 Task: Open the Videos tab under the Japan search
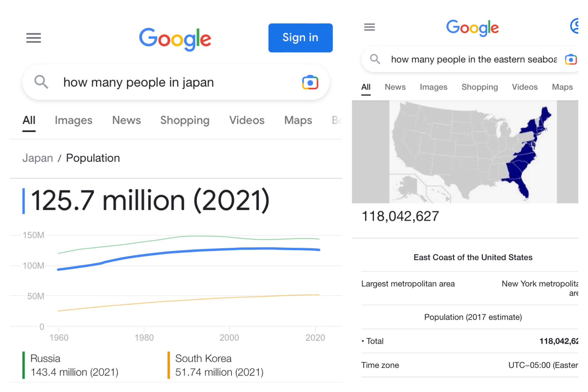pyautogui.click(x=246, y=120)
